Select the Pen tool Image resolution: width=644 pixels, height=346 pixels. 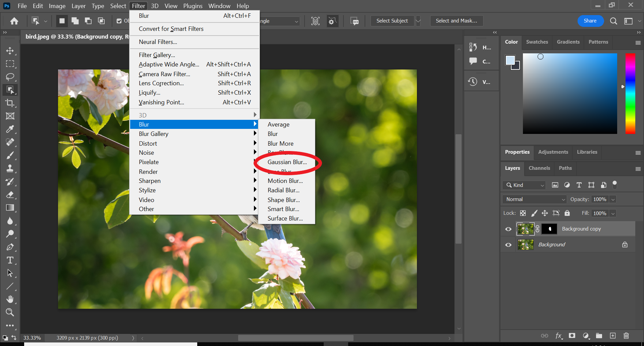pyautogui.click(x=10, y=247)
